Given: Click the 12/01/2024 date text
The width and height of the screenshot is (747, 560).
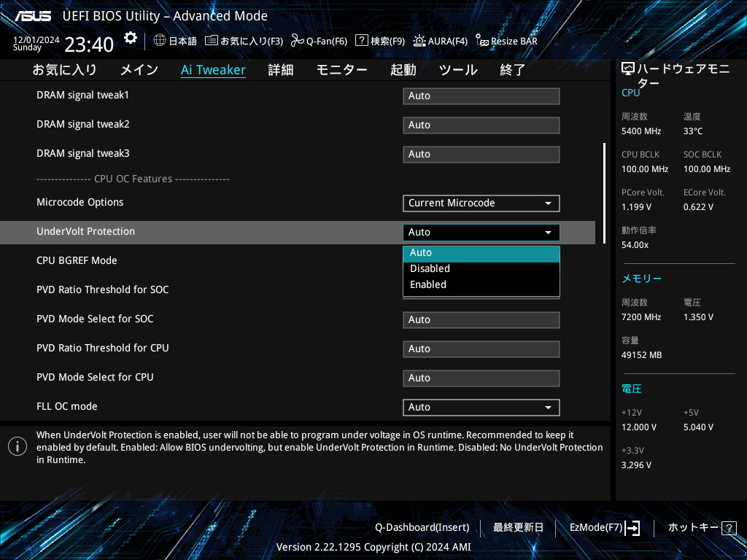Looking at the screenshot, I should coord(36,40).
